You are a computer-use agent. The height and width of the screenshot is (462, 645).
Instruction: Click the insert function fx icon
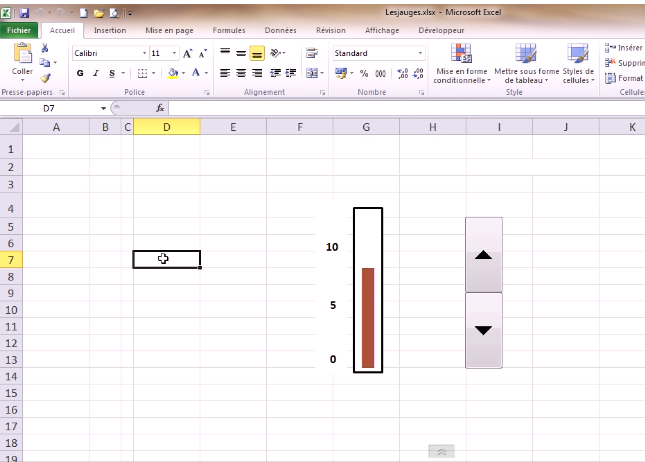point(159,108)
